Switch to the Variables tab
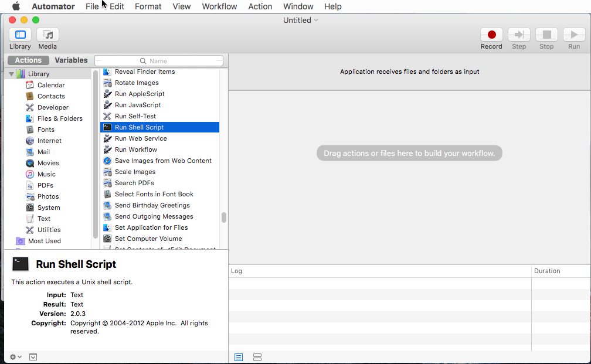The image size is (591, 364). coord(71,60)
